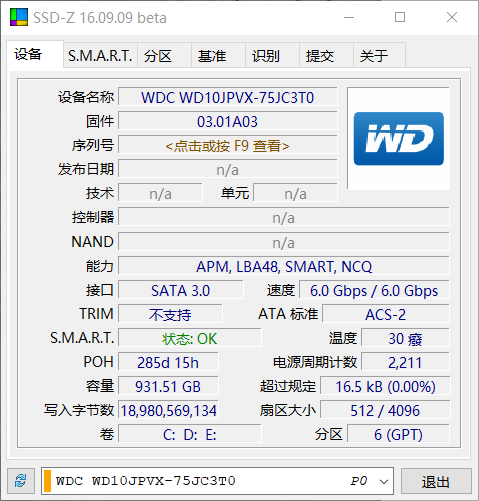Click the POH value 285d 15h
479x501 pixels.
click(168, 362)
